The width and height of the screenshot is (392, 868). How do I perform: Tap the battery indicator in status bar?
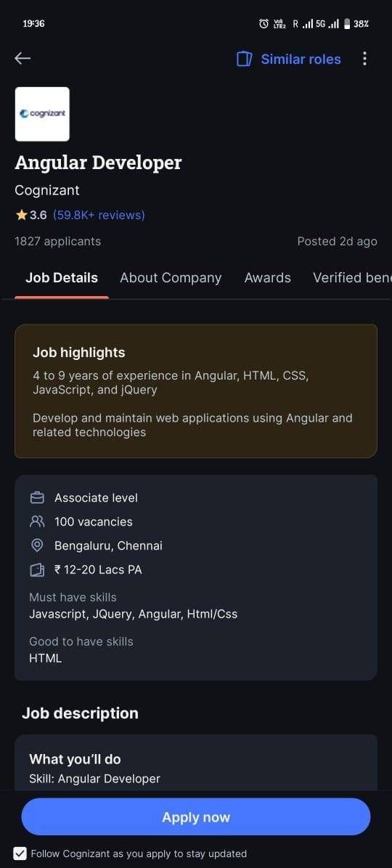[x=347, y=24]
